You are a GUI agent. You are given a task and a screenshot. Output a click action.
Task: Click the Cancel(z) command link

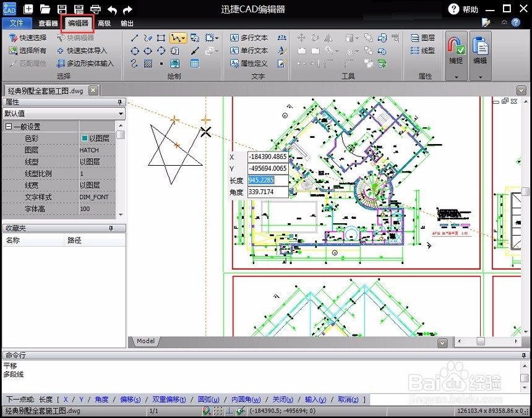[x=348, y=399]
